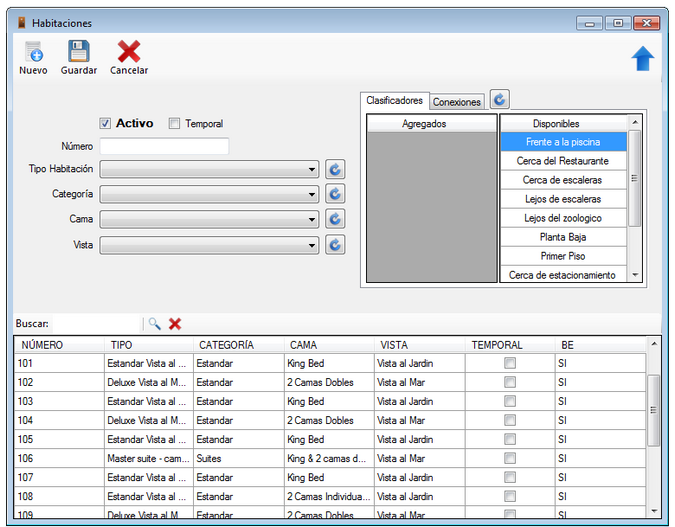This screenshot has height=527, width=675.
Task: Check the Temporal box for room 106
Action: [510, 458]
